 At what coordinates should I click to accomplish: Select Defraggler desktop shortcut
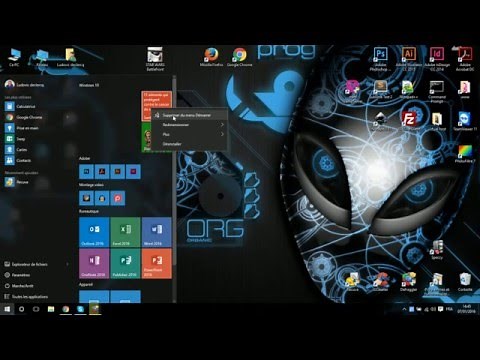(x=409, y=282)
